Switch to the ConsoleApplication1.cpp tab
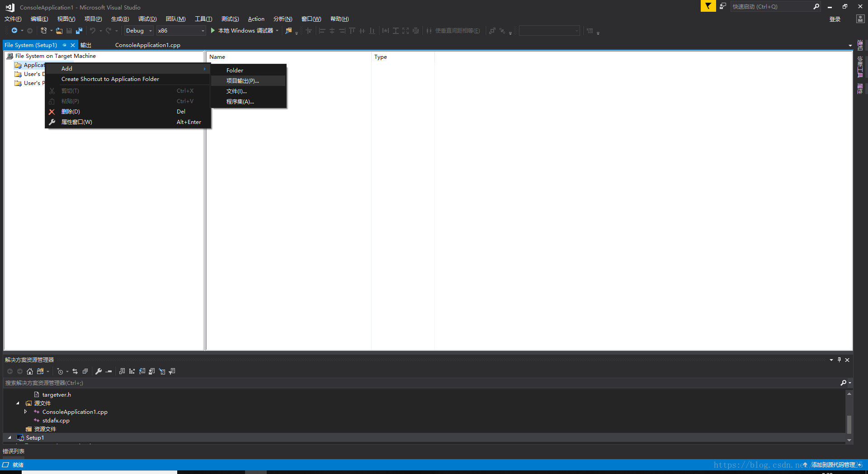Viewport: 868px width, 474px height. [148, 45]
